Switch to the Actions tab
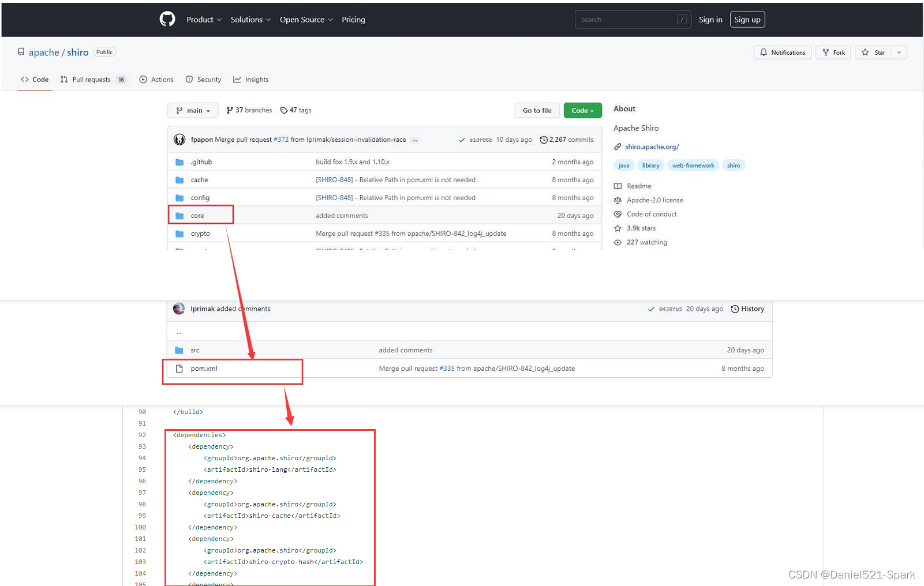 tap(156, 80)
